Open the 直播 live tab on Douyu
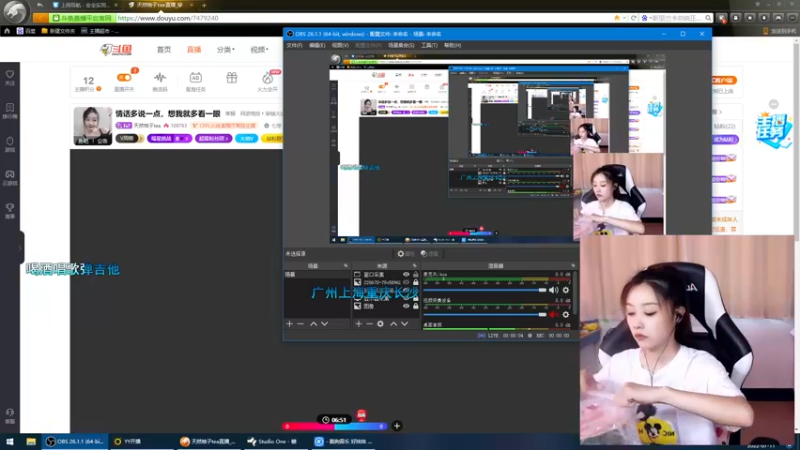The height and width of the screenshot is (450, 800). coord(194,49)
